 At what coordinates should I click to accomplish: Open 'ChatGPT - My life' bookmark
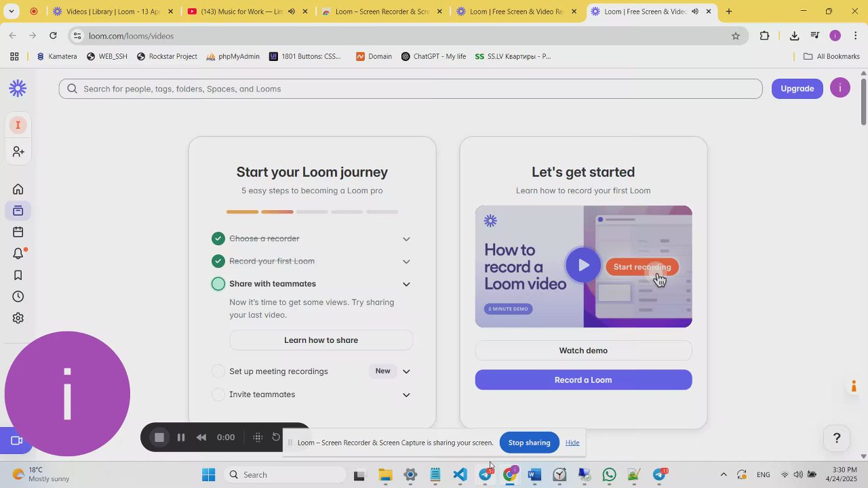[433, 56]
